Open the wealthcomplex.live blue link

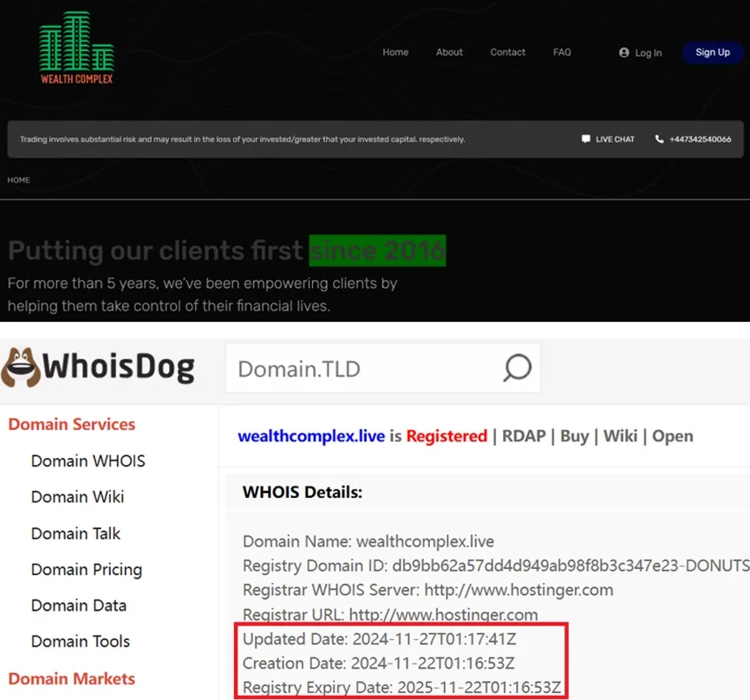point(311,436)
